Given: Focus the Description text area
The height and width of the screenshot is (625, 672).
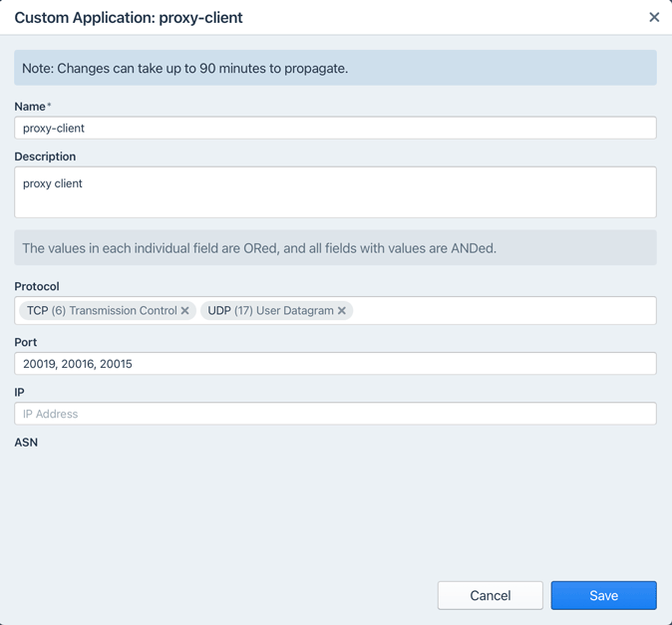Looking at the screenshot, I should [x=335, y=191].
